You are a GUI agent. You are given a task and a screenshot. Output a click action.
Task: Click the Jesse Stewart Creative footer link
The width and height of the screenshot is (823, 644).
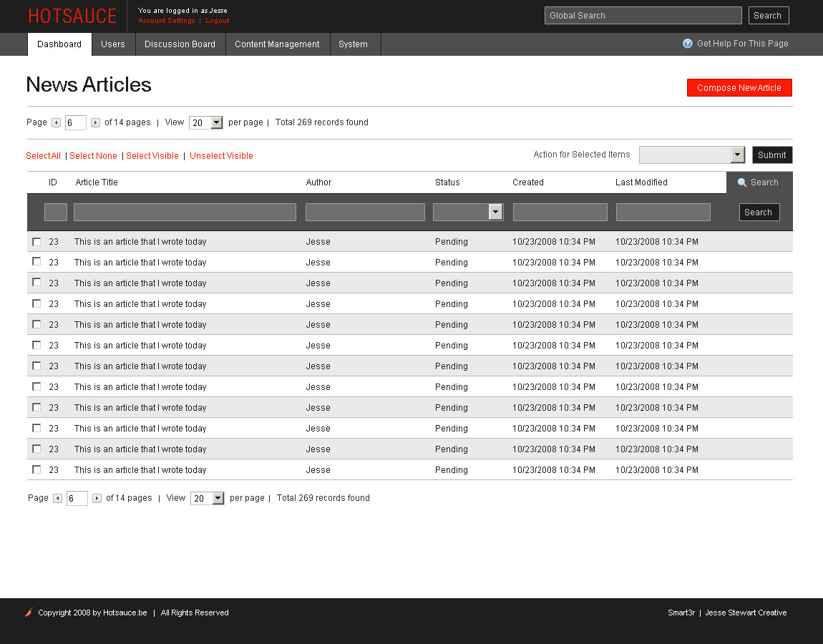[746, 613]
